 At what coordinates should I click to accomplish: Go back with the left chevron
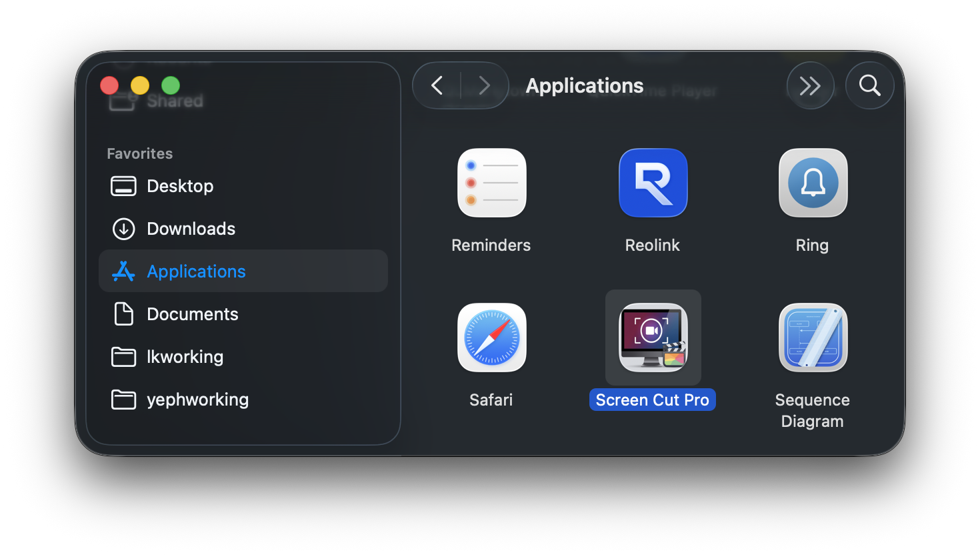click(437, 85)
